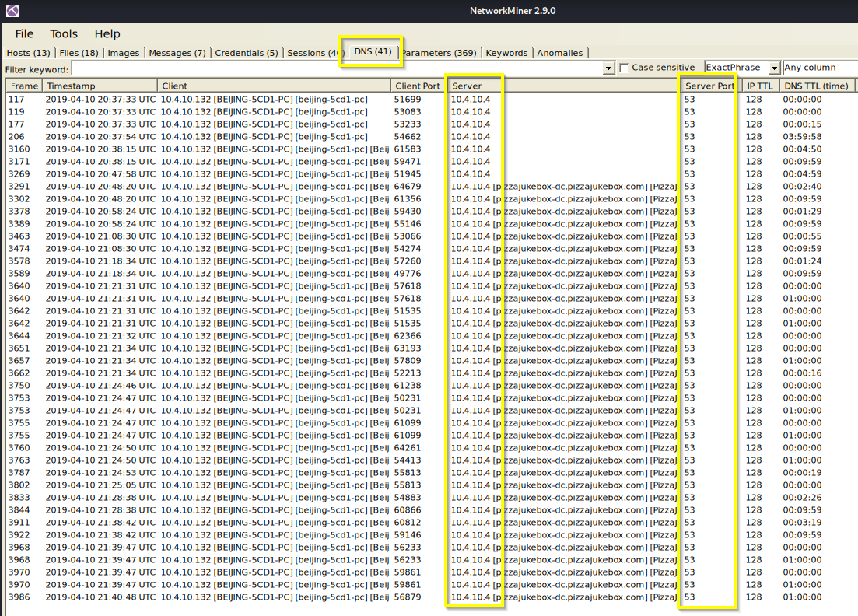Sort by the DNS TTL (time) column header
The width and height of the screenshot is (858, 616).
tap(816, 86)
